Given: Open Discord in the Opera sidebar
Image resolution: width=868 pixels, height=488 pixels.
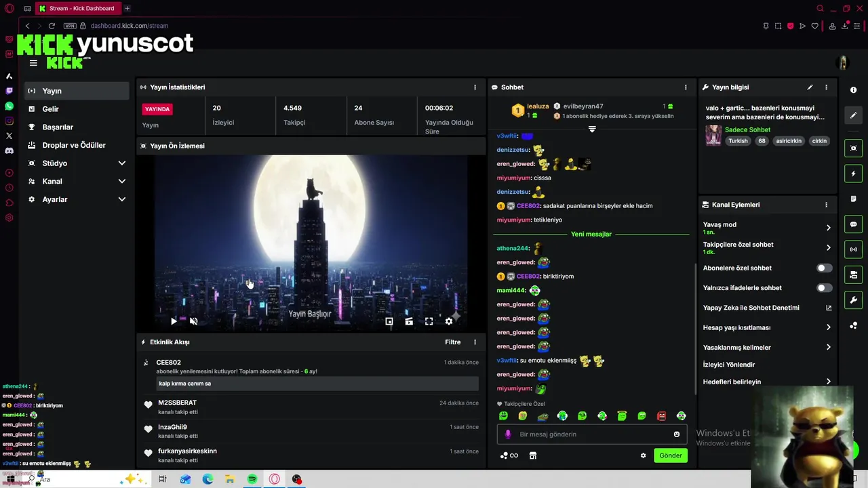Looking at the screenshot, I should click(9, 150).
